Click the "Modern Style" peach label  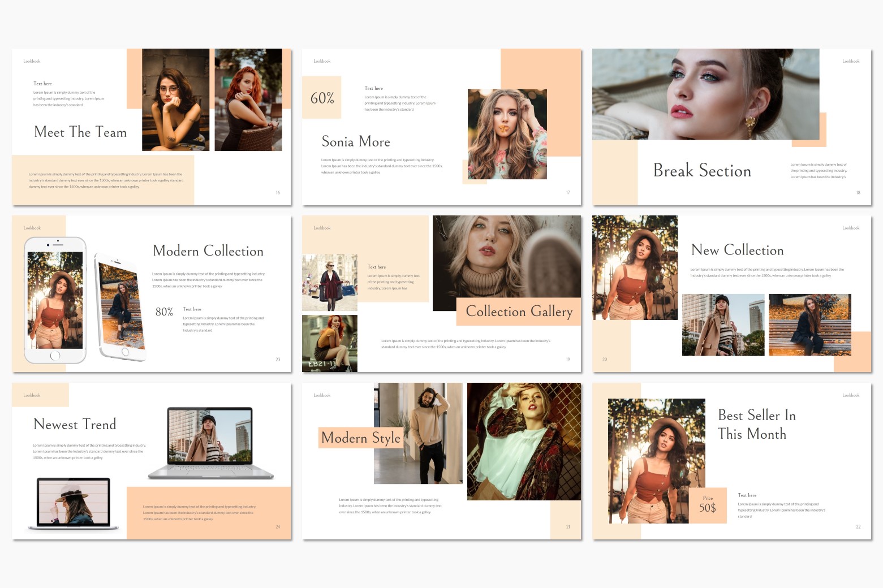pos(361,438)
